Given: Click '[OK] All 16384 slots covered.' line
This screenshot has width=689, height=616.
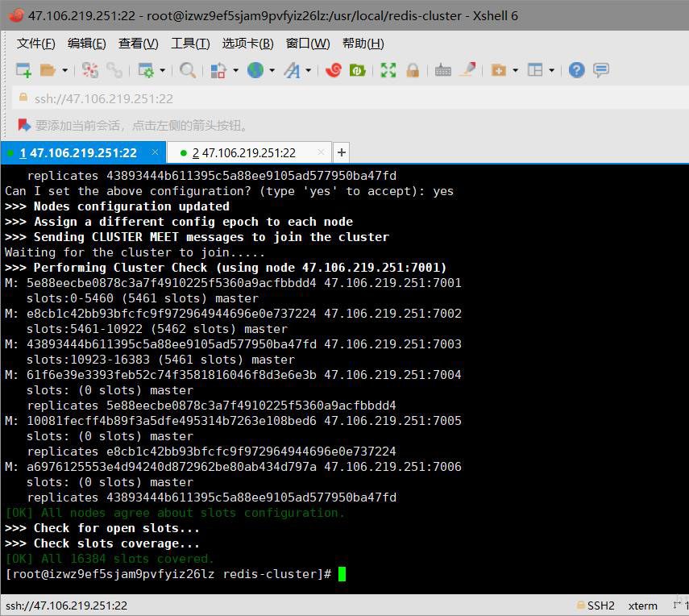Looking at the screenshot, I should click(x=110, y=559).
